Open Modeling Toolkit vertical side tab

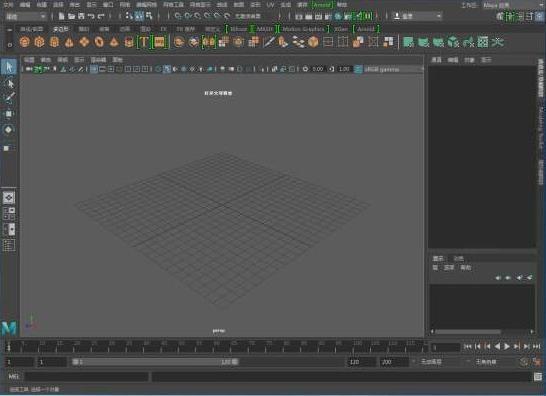[541, 129]
